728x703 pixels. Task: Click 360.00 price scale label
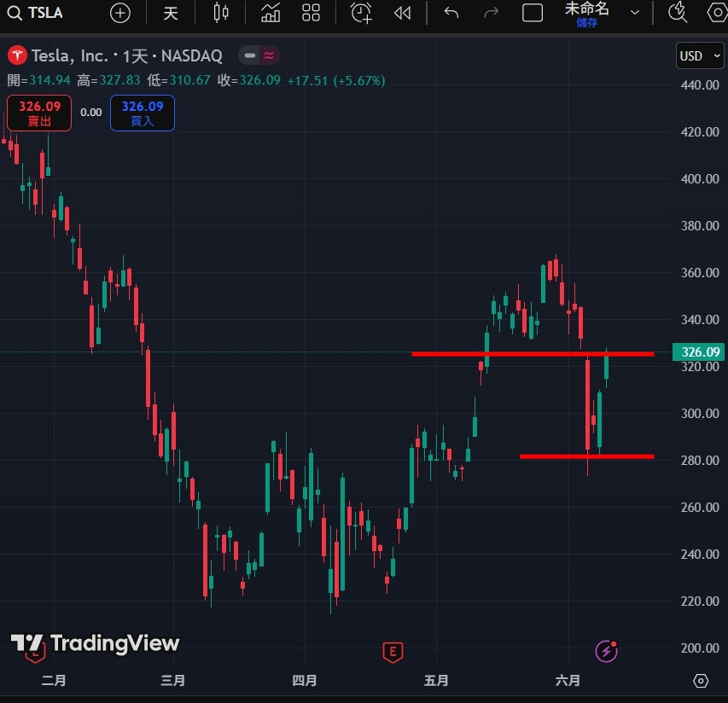(700, 272)
